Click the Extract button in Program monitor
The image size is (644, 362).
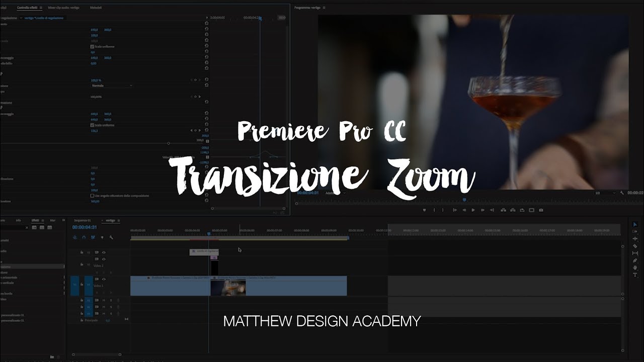[x=513, y=210]
